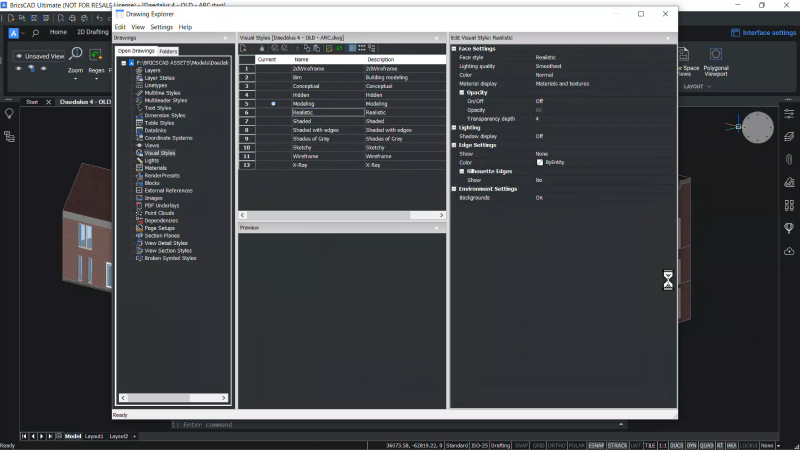Switch to the Folders tab

tap(168, 51)
